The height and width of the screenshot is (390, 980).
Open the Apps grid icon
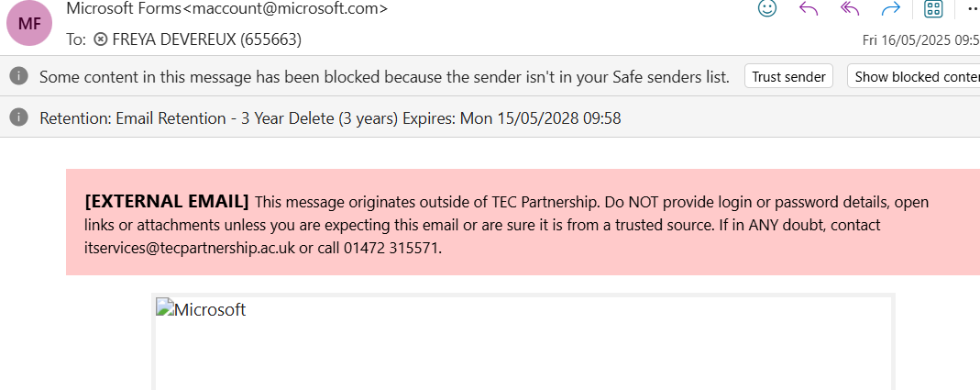click(933, 8)
